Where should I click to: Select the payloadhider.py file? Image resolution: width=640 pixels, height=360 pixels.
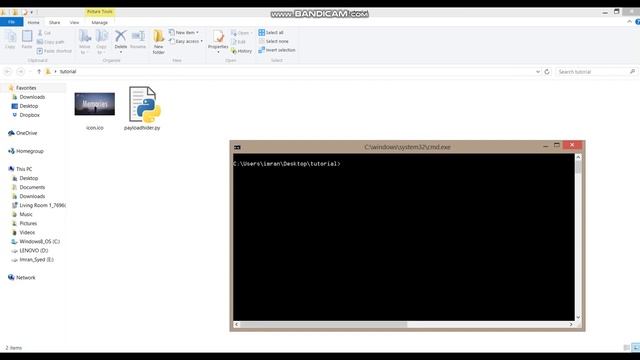[142, 109]
